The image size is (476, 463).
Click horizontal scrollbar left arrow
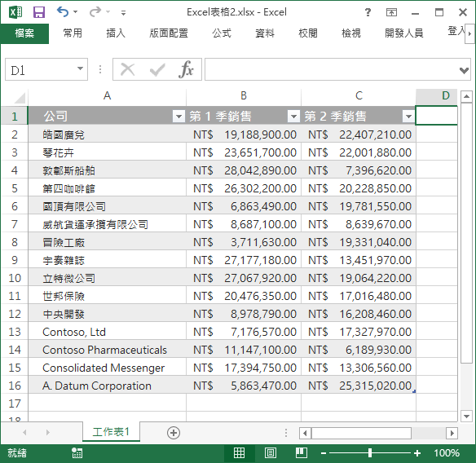point(305,433)
